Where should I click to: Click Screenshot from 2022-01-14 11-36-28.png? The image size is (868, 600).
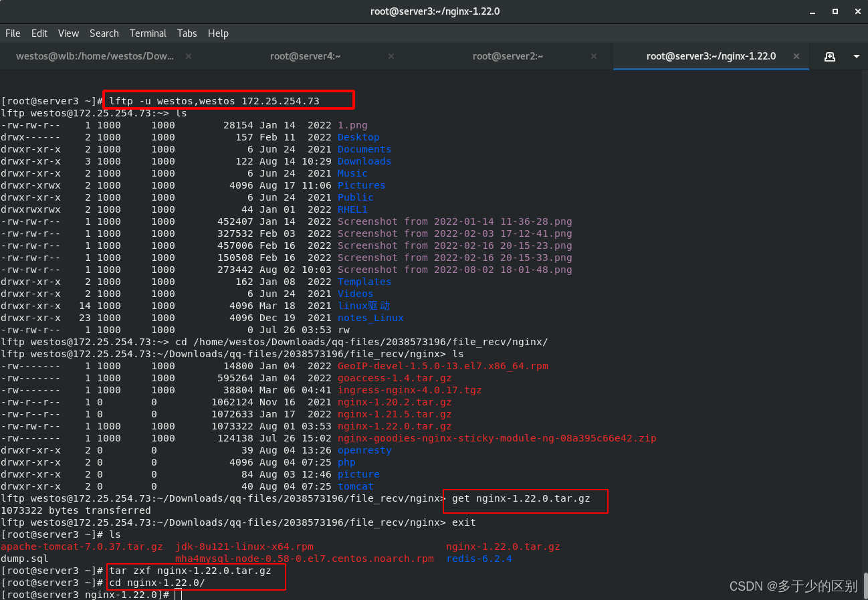tap(455, 221)
